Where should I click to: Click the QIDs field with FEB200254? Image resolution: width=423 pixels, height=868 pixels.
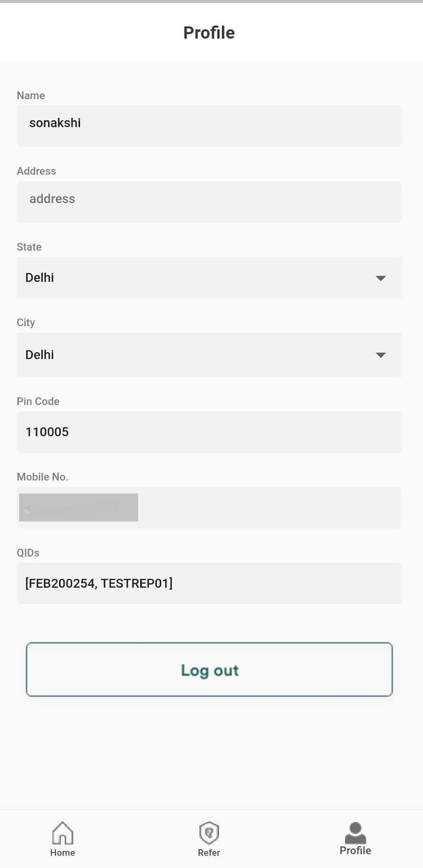tap(209, 583)
